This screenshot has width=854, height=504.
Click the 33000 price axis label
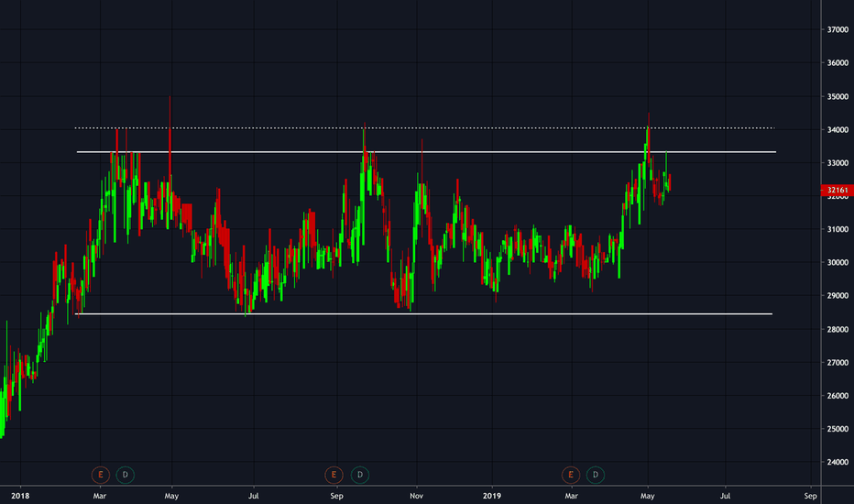point(838,163)
